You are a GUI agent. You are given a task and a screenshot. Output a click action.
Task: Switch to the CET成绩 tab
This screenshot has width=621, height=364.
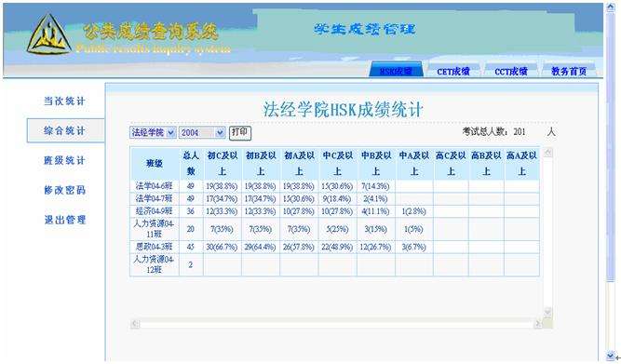point(453,71)
